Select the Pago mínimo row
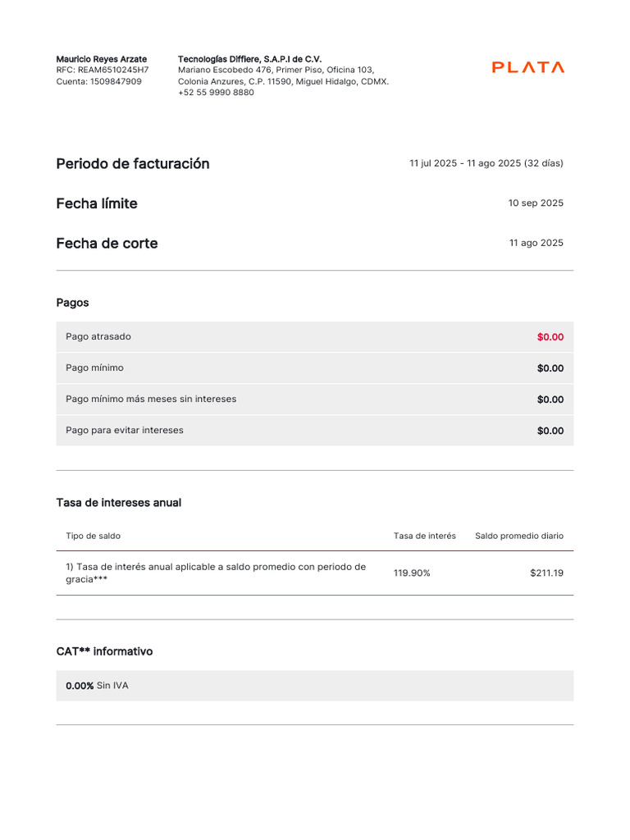Image resolution: width=630 pixels, height=840 pixels. coord(314,368)
